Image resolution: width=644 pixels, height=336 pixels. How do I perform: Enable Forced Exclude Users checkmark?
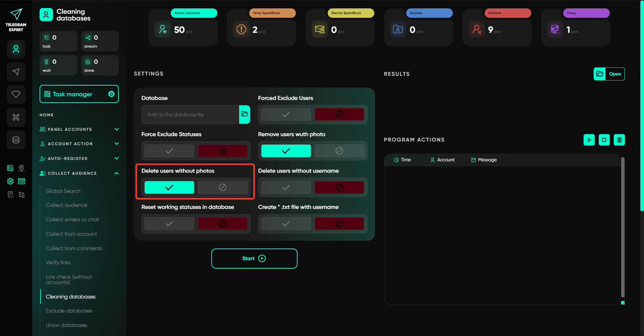286,114
